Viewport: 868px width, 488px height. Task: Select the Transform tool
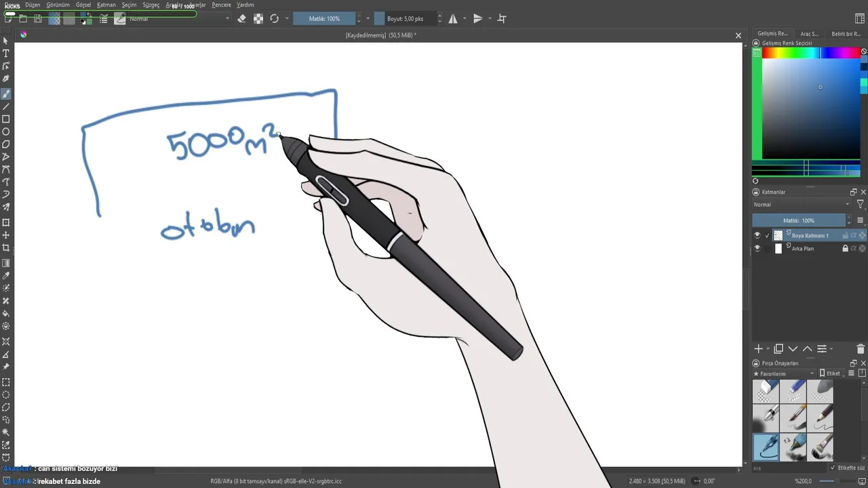[x=6, y=222]
